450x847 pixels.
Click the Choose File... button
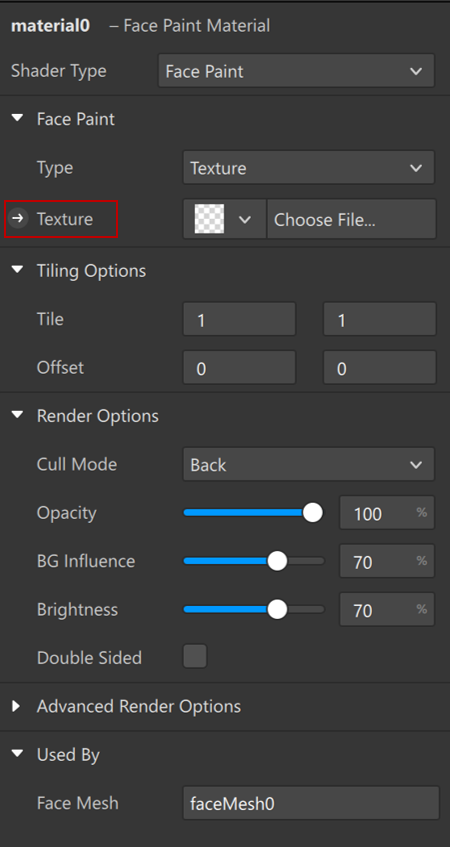click(x=351, y=219)
